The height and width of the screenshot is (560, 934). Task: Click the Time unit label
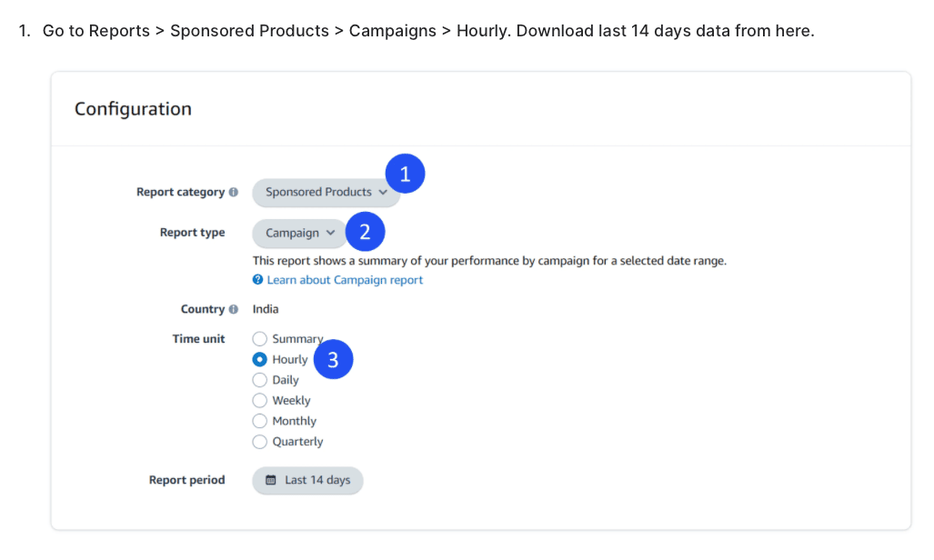point(199,338)
